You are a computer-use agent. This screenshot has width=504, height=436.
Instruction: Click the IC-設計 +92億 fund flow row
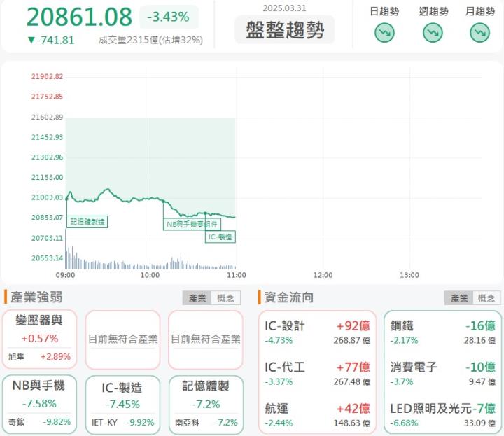(317, 332)
